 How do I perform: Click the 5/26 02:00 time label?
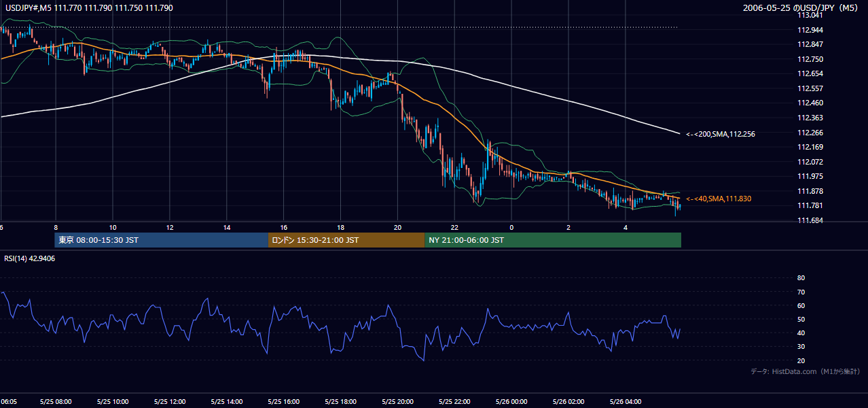[569, 401]
